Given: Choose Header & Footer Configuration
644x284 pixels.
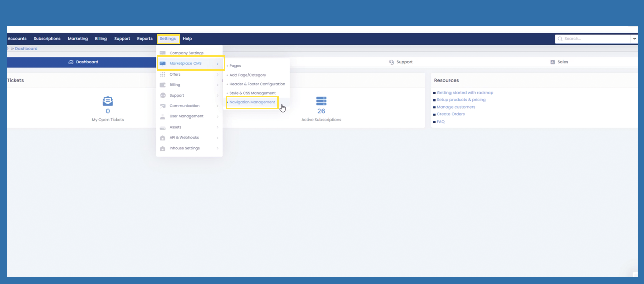Looking at the screenshot, I should pyautogui.click(x=257, y=84).
